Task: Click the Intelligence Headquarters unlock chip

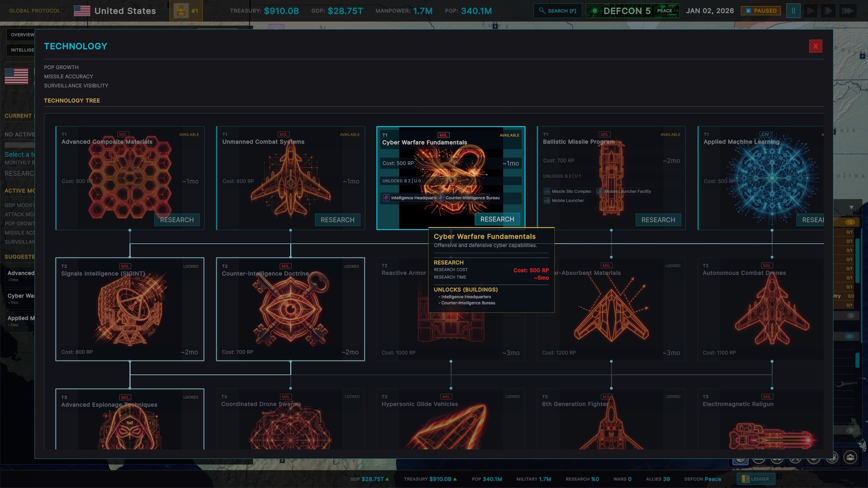Action: click(410, 198)
